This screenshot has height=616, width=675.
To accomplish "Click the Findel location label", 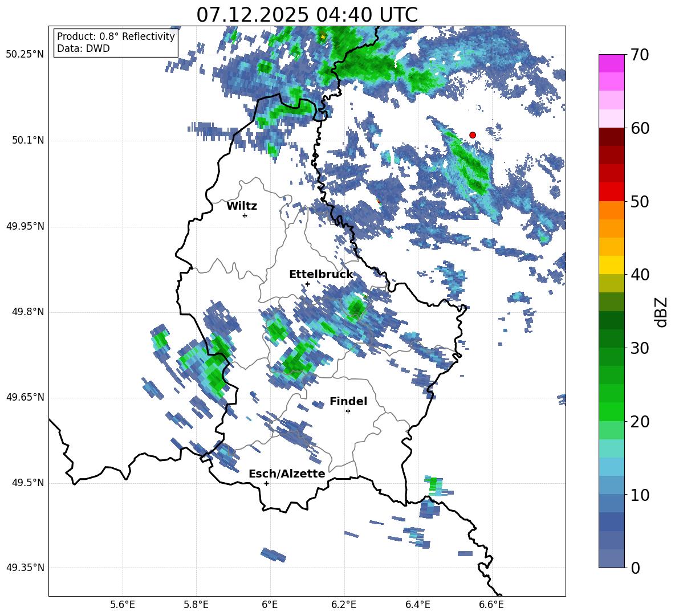I will click(x=348, y=401).
